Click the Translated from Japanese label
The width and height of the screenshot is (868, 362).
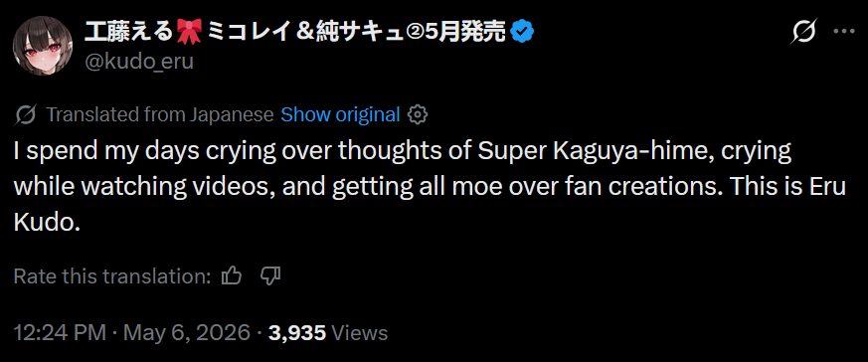(159, 114)
